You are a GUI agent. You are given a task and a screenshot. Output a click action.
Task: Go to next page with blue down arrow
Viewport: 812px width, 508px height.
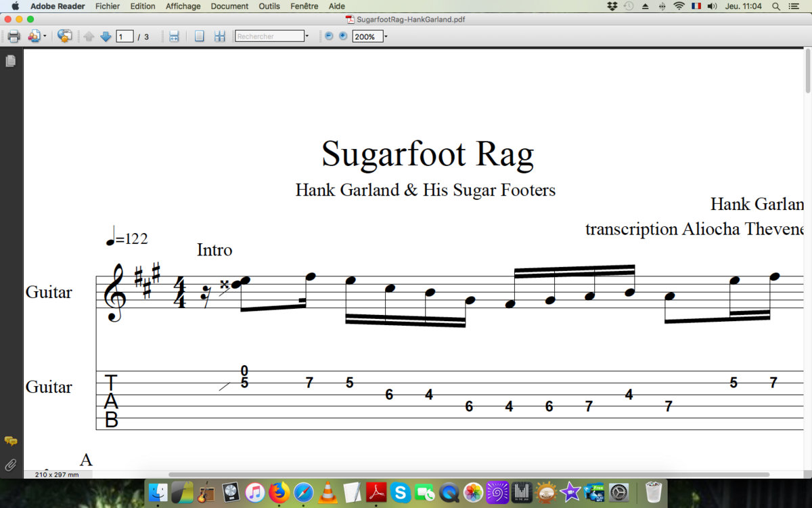pos(106,37)
